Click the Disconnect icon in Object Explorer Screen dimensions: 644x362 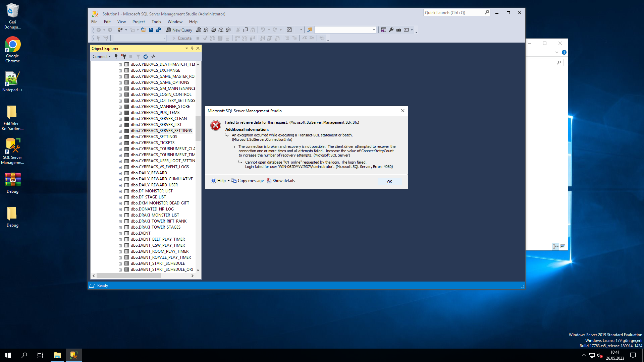[x=123, y=57]
